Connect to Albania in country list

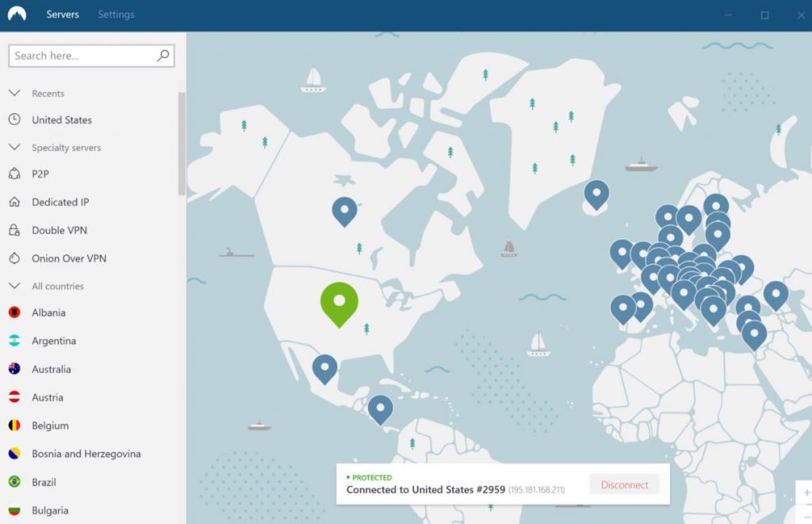coord(48,313)
